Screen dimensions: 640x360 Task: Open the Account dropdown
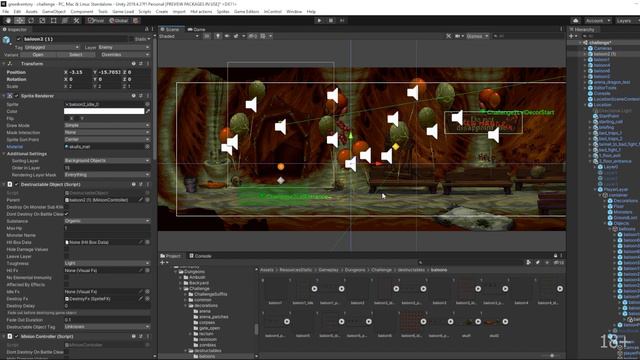point(597,20)
